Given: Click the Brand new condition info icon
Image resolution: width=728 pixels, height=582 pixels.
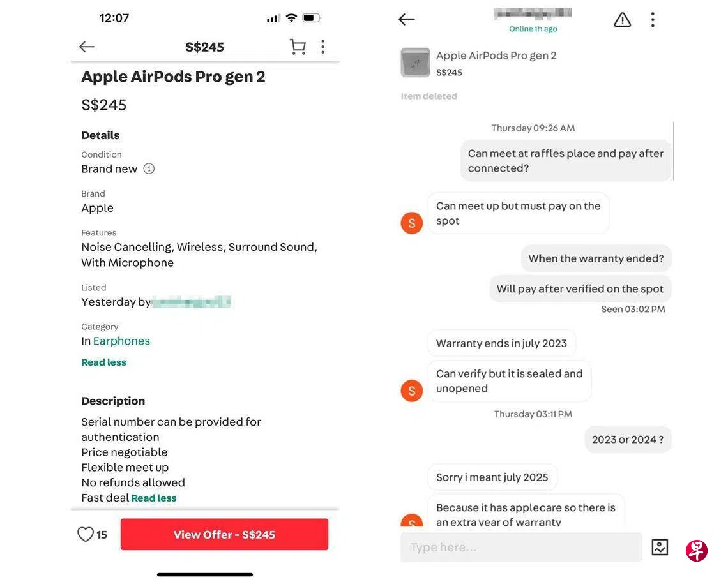Looking at the screenshot, I should click(x=149, y=169).
